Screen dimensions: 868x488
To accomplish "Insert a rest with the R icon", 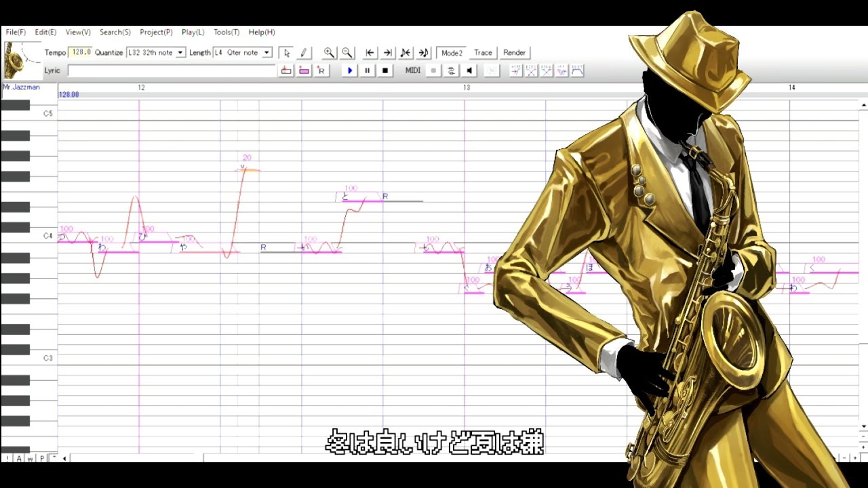I will point(321,70).
